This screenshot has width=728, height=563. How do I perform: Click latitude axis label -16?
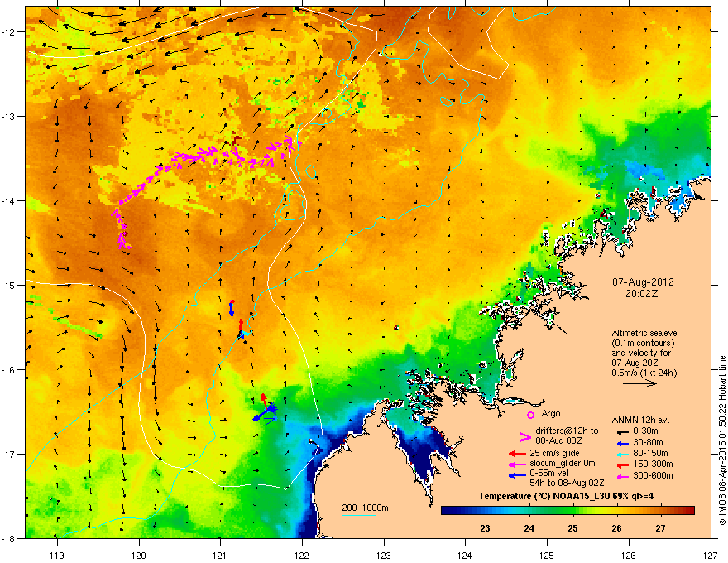[x=8, y=369]
